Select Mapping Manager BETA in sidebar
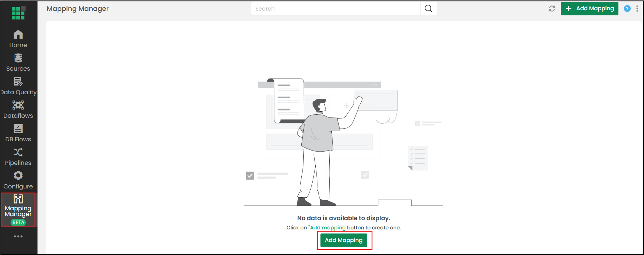Image resolution: width=644 pixels, height=255 pixels. 18,210
